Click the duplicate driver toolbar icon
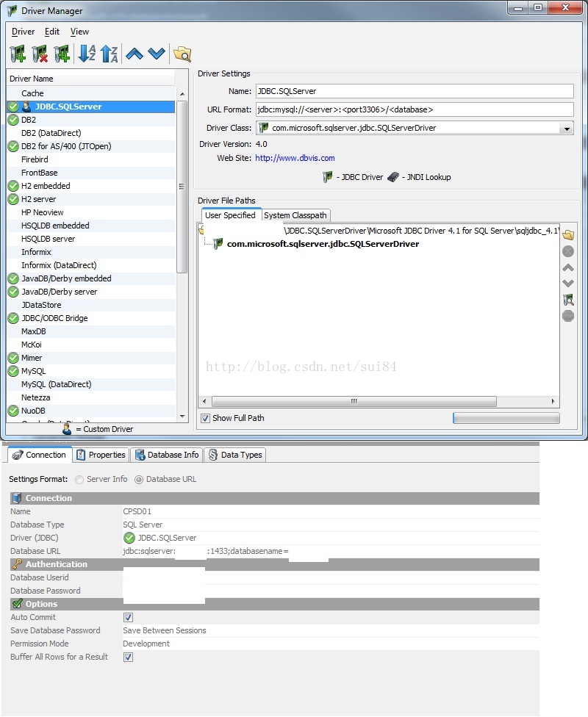 pyautogui.click(x=62, y=54)
